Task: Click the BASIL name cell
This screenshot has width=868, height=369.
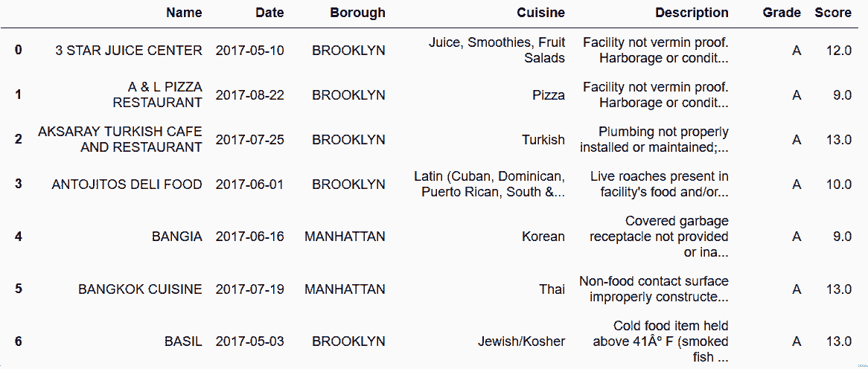Action: click(183, 341)
